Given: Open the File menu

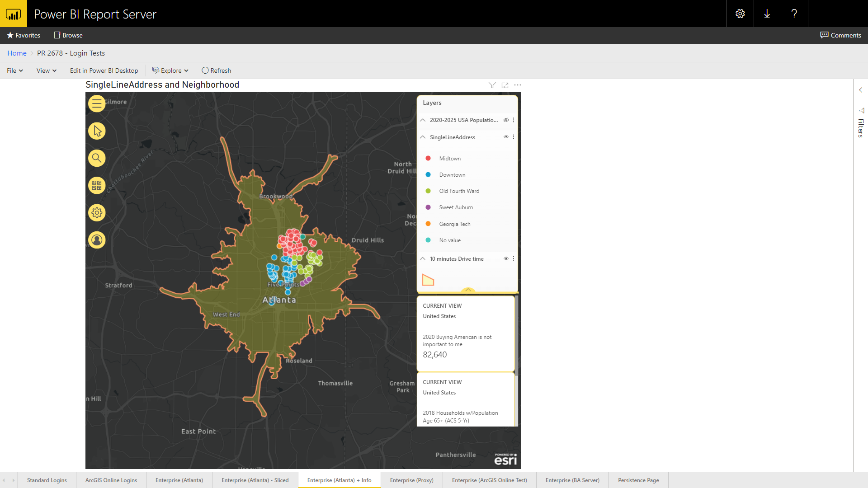Looking at the screenshot, I should (14, 70).
